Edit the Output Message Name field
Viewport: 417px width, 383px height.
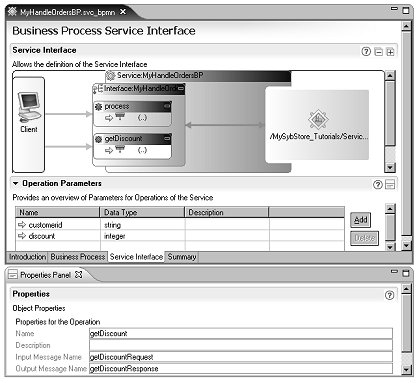241,368
